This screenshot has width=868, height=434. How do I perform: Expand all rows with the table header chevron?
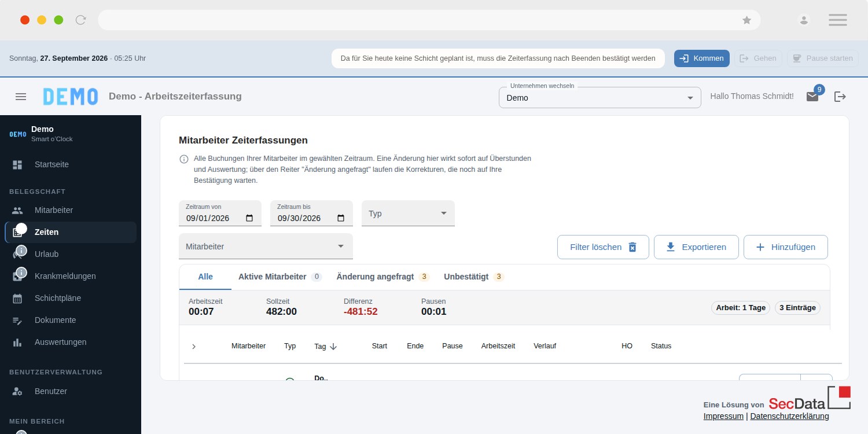[194, 347]
